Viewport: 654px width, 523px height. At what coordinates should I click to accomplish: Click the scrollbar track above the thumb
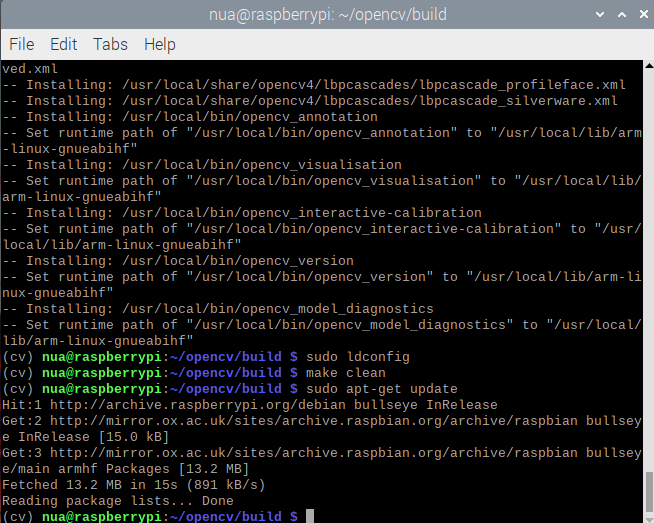[x=648, y=250]
